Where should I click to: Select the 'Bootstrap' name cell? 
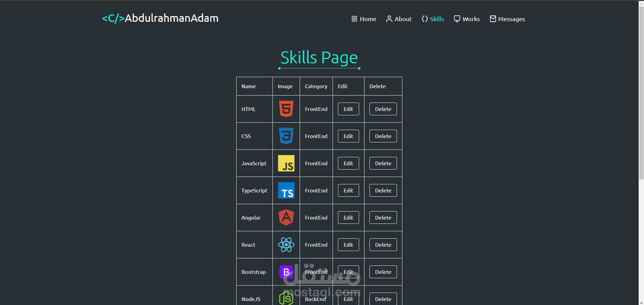[254, 272]
